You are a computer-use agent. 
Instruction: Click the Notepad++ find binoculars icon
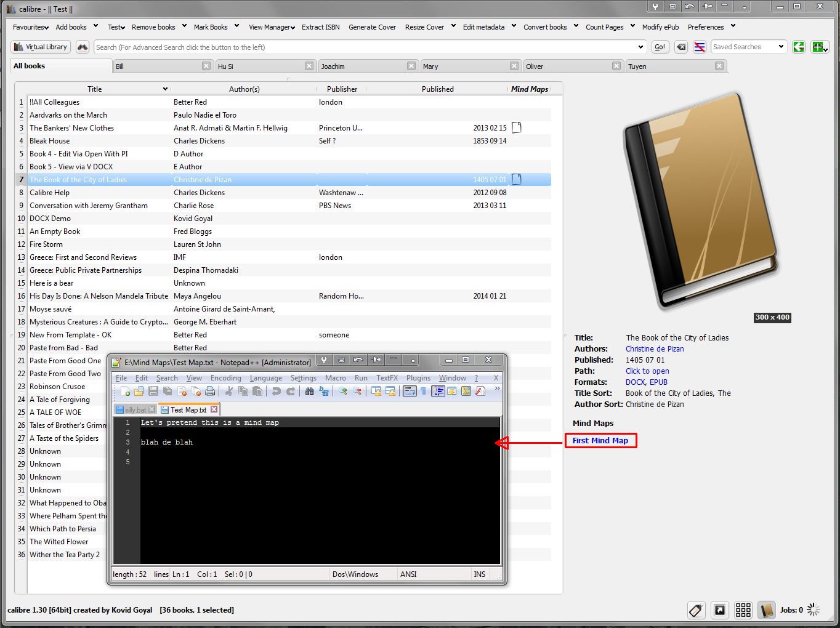[x=309, y=392]
